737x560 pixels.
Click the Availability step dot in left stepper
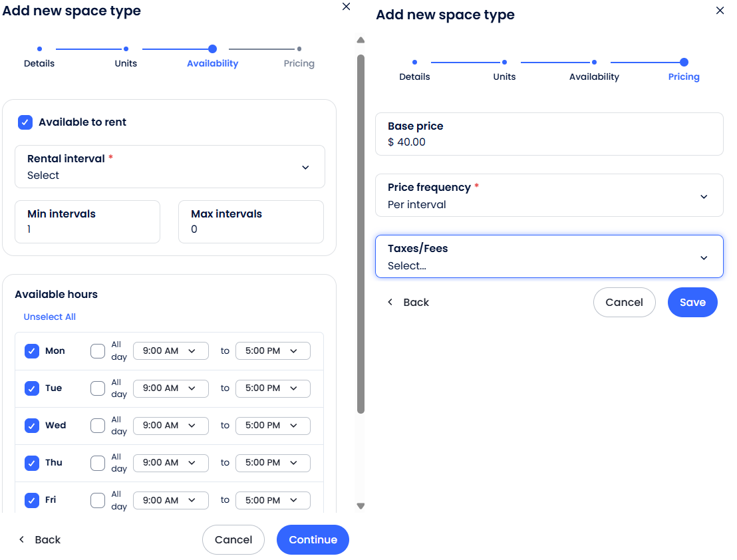[x=212, y=49]
